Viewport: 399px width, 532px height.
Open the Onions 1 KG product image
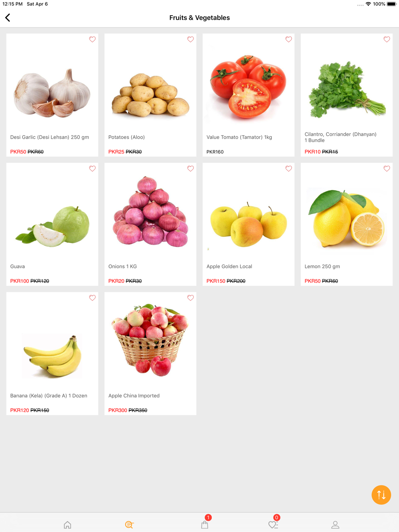coord(150,211)
